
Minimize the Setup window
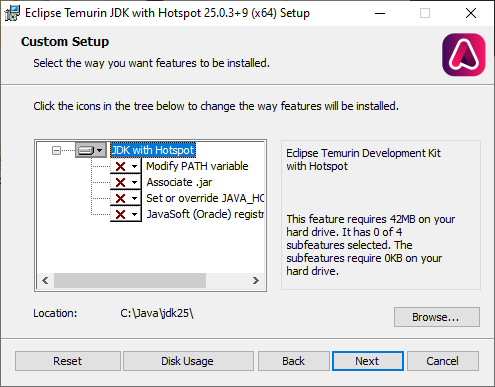click(x=380, y=13)
